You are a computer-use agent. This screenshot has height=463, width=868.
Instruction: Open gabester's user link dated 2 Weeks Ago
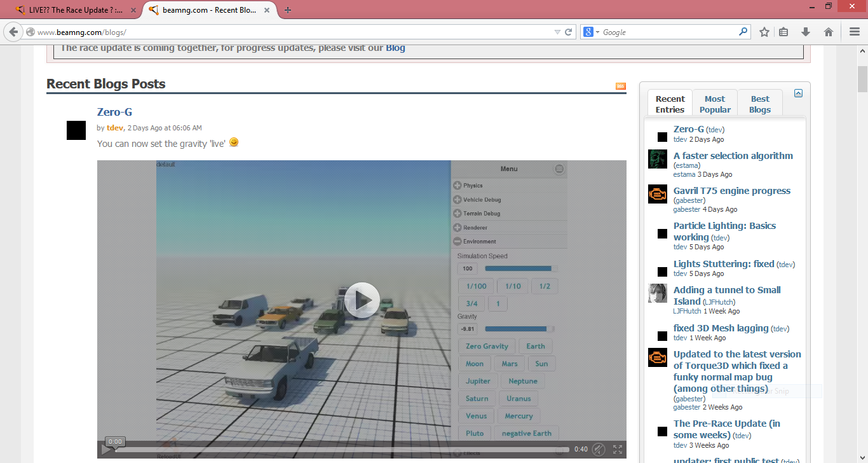(687, 407)
